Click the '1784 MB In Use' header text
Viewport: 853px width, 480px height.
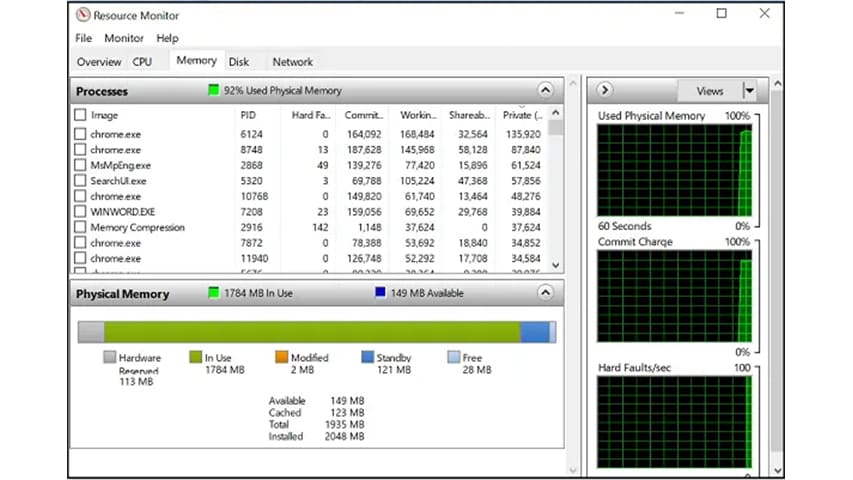258,293
